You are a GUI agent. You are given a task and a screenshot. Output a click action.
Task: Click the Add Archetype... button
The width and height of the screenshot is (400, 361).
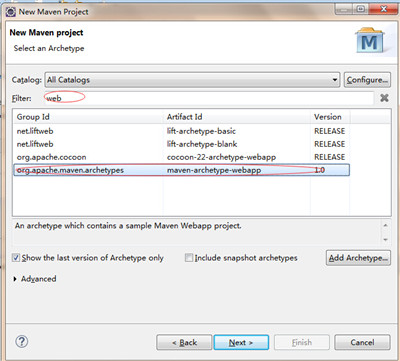coord(358,258)
